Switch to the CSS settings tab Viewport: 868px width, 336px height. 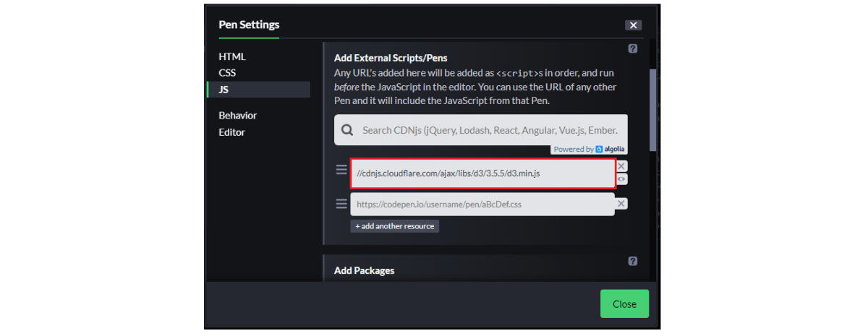(227, 73)
